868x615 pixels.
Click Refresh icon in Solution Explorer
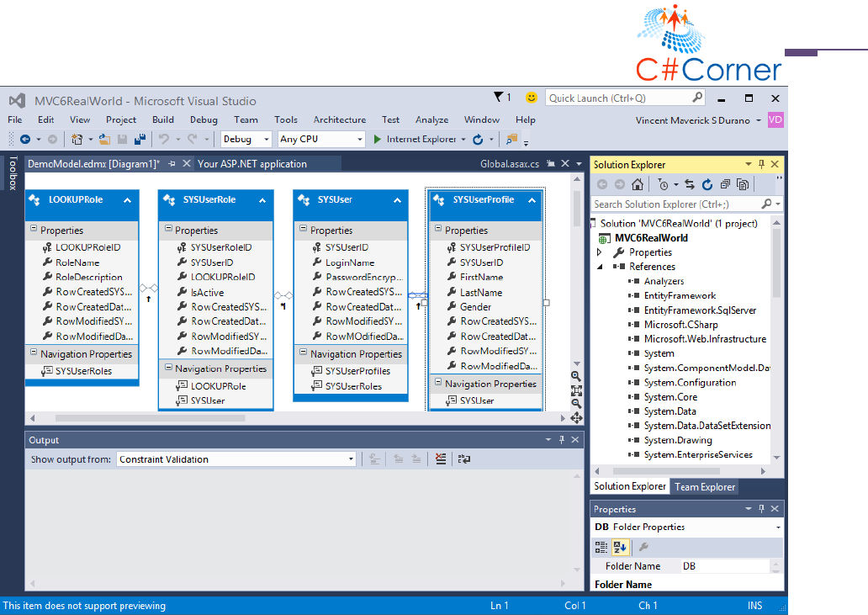click(x=707, y=184)
